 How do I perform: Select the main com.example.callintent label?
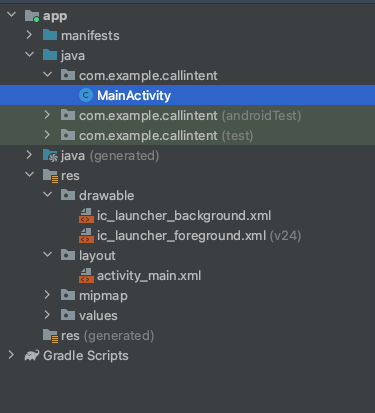[x=148, y=76]
